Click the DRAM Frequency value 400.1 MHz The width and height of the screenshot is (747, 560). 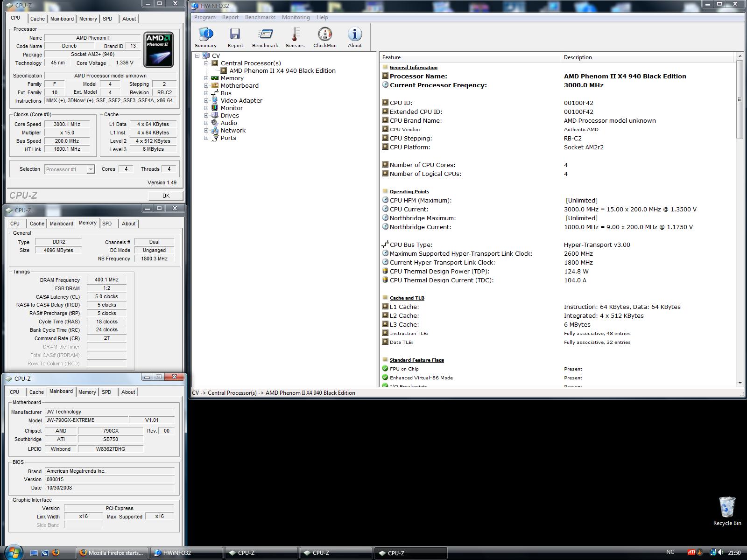pos(106,280)
